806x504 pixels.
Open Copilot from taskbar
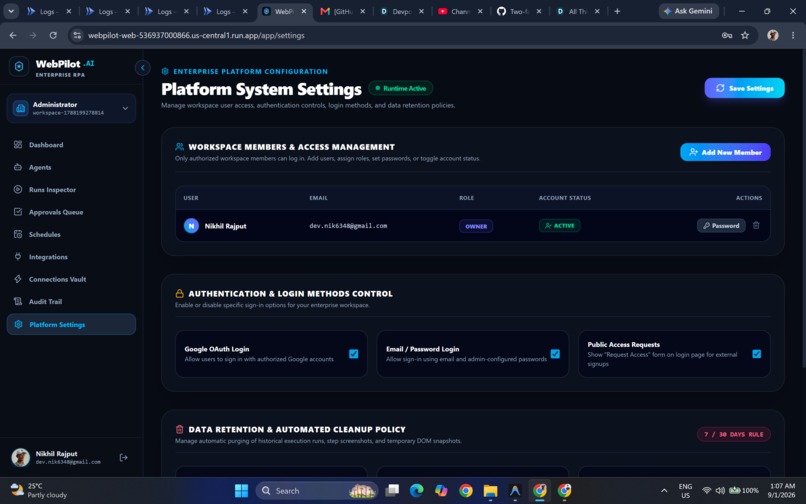[x=441, y=491]
